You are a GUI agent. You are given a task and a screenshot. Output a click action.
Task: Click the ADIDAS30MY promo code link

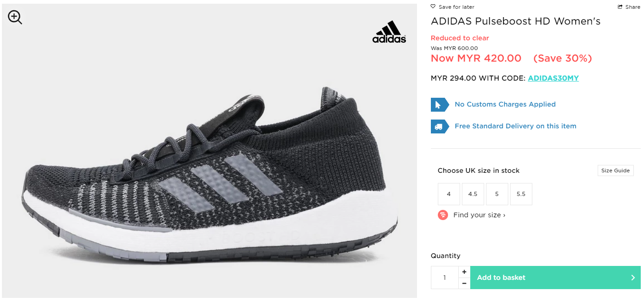point(553,78)
